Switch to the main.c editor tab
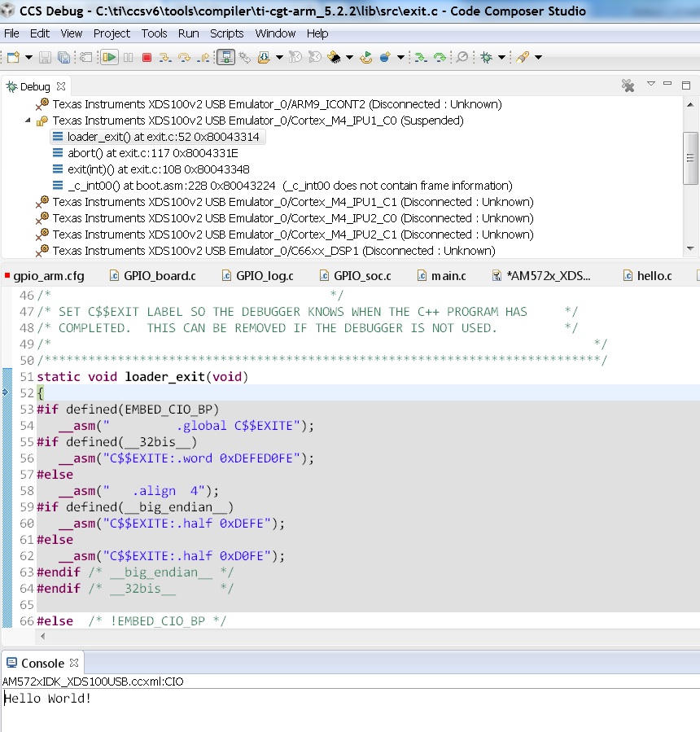This screenshot has height=732, width=700. click(448, 276)
